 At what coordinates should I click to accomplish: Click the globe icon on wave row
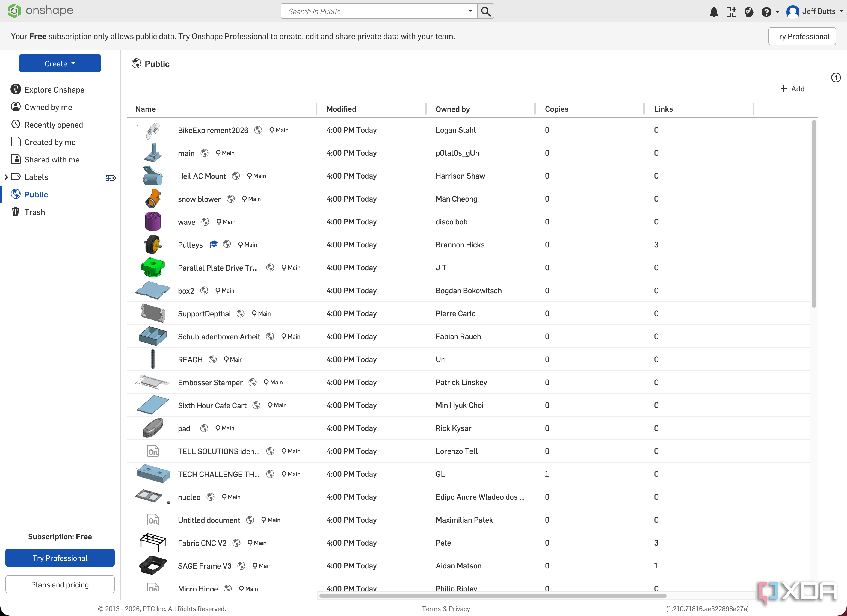205,221
